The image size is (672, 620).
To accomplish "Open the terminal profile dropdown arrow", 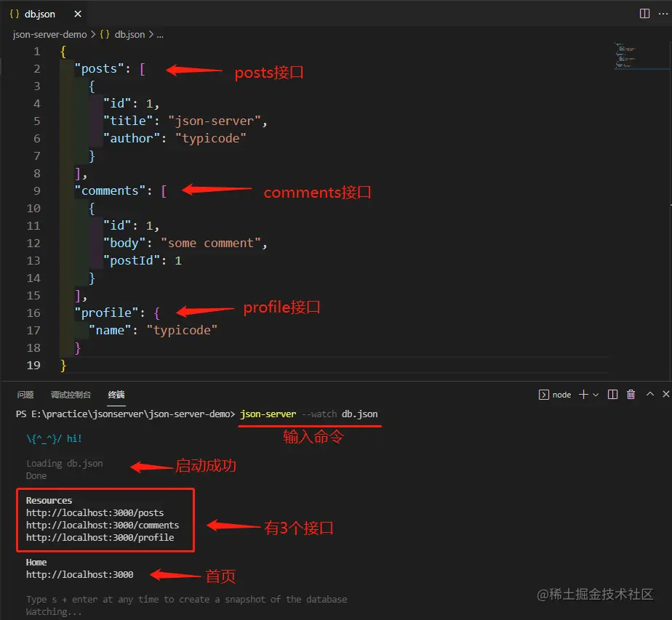I will (596, 395).
